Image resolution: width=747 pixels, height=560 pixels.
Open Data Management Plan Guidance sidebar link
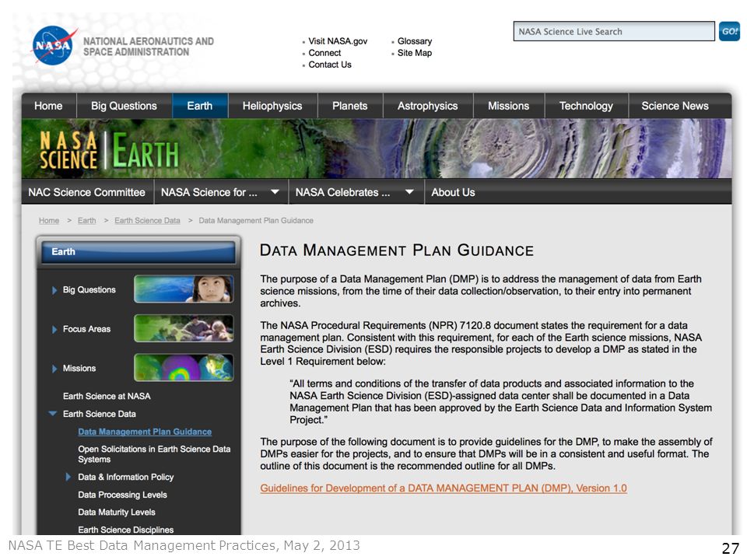point(145,432)
